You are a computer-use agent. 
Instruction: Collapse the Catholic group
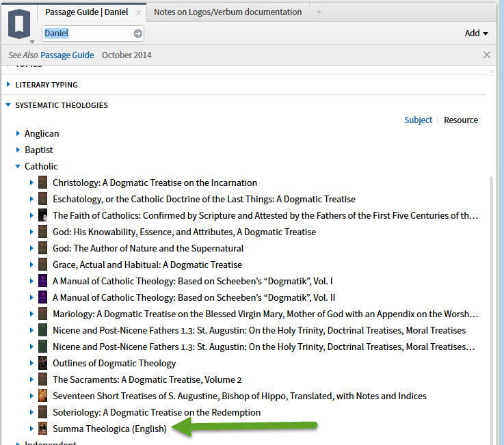pyautogui.click(x=18, y=166)
